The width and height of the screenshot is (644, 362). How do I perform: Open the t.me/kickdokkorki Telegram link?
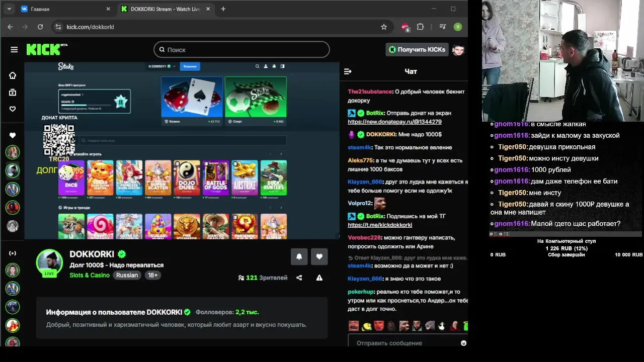click(380, 225)
